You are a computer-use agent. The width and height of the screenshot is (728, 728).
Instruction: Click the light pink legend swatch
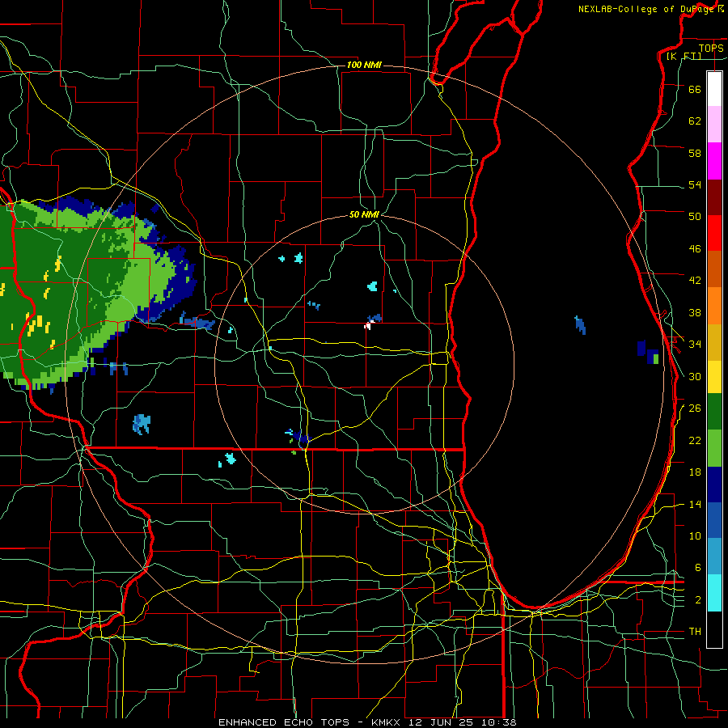(x=714, y=125)
